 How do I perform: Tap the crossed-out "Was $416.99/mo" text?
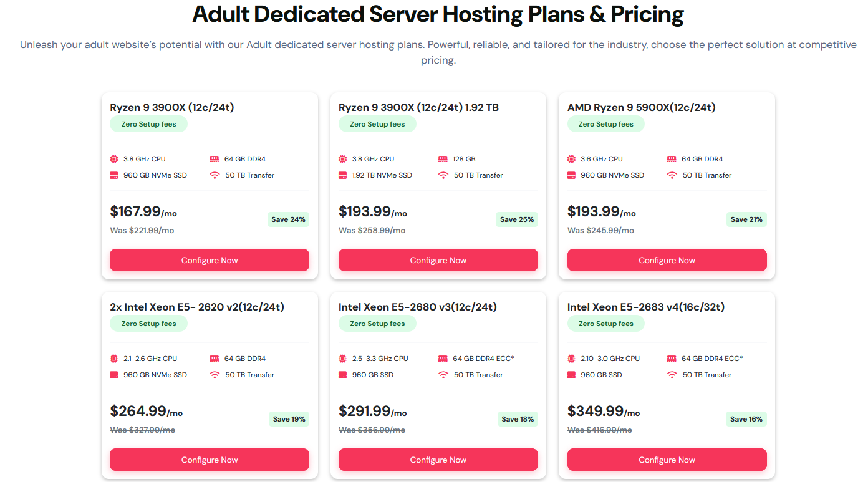point(600,430)
